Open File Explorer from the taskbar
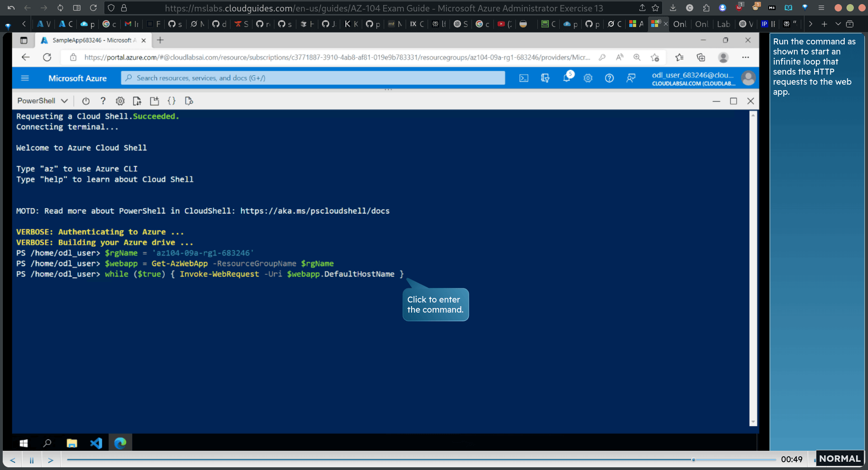Viewport: 868px width, 470px height. tap(72, 443)
